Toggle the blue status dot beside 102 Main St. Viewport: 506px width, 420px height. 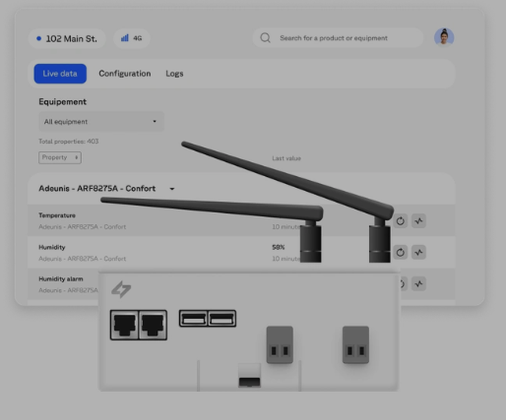tap(38, 38)
